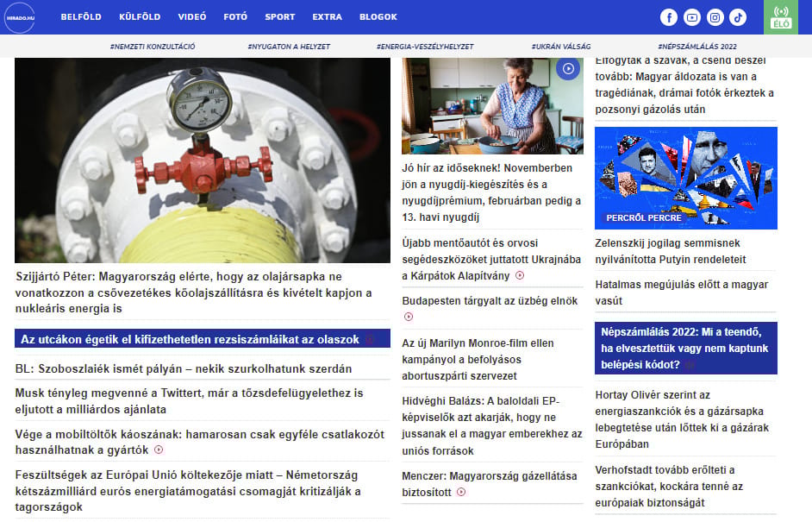Open the green ÉLŐ live broadcast button
812x522 pixels.
tap(781, 17)
